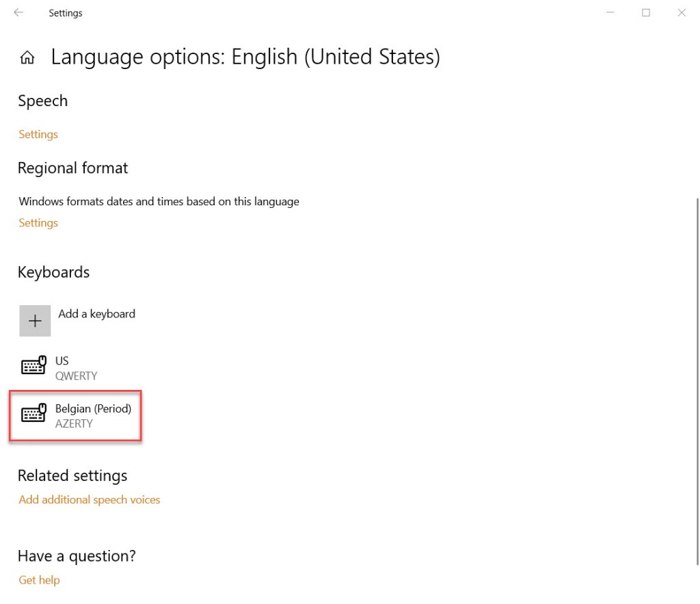This screenshot has height=604, width=700.
Task: Open the Get help link
Action: 40,580
